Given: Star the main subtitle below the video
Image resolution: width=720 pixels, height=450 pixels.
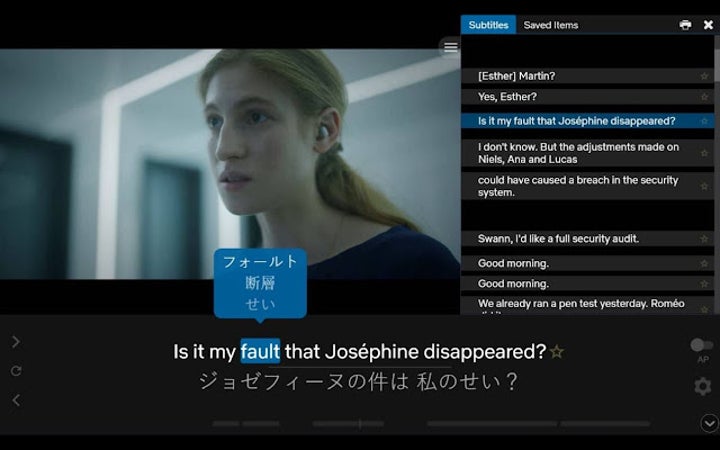Looking at the screenshot, I should coord(557,352).
